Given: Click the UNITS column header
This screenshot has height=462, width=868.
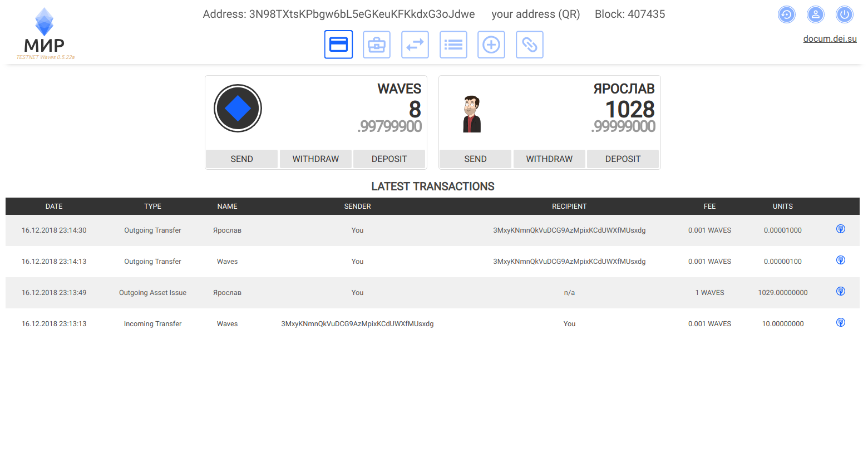Looking at the screenshot, I should pyautogui.click(x=782, y=207).
